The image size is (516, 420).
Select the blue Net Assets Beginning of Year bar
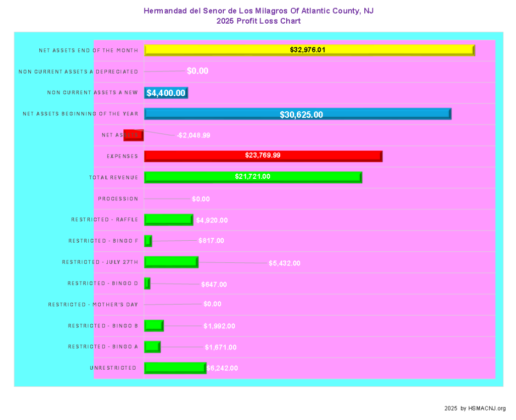(297, 114)
